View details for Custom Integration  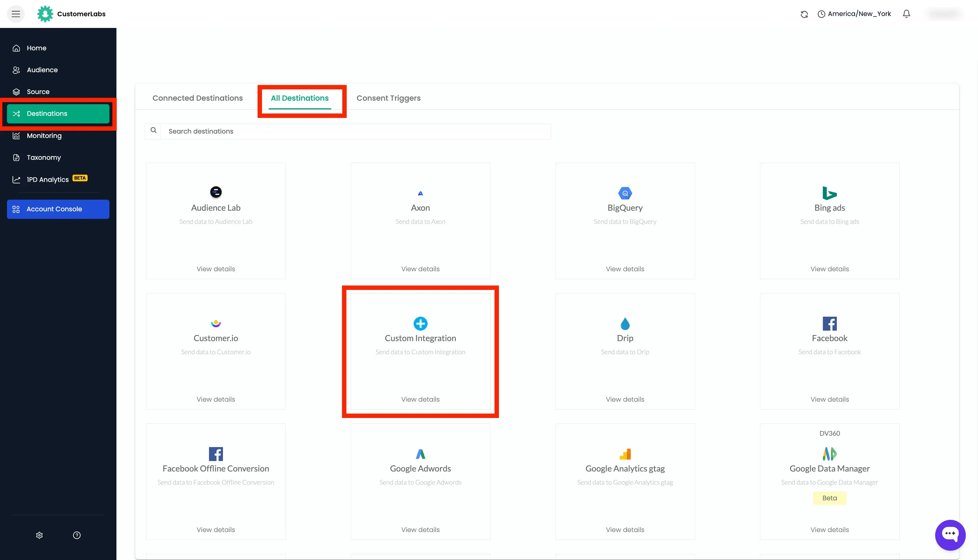point(420,399)
